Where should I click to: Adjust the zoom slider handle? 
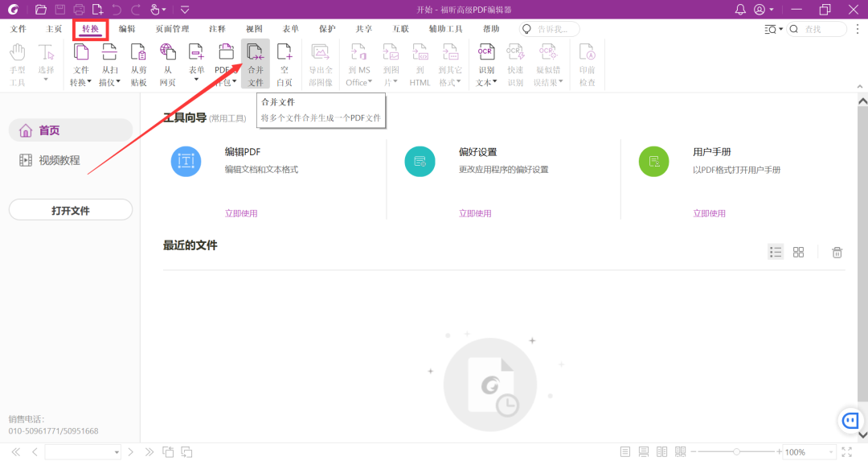736,452
